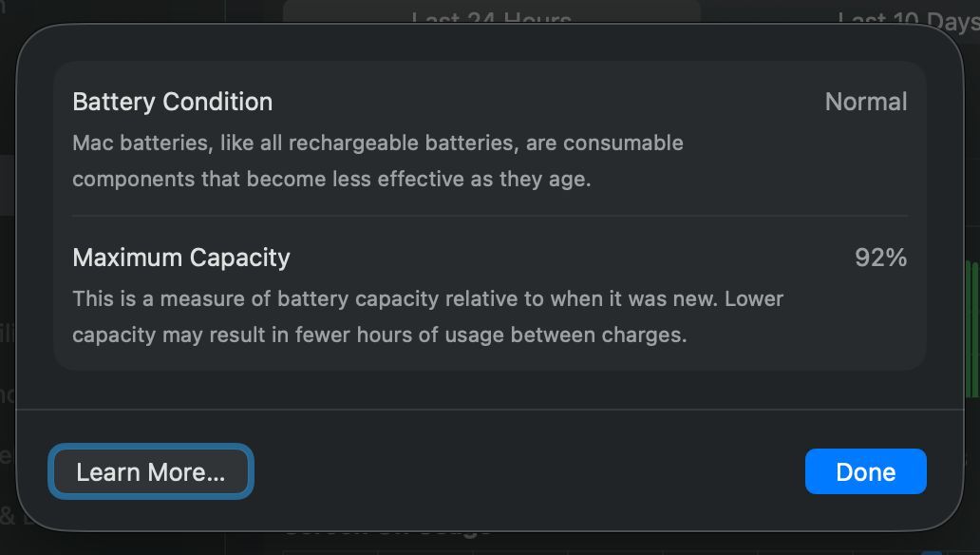Screen dimensions: 980x555
Task: Click the highlighted sidebar row behind the dialog
Action: (7, 185)
